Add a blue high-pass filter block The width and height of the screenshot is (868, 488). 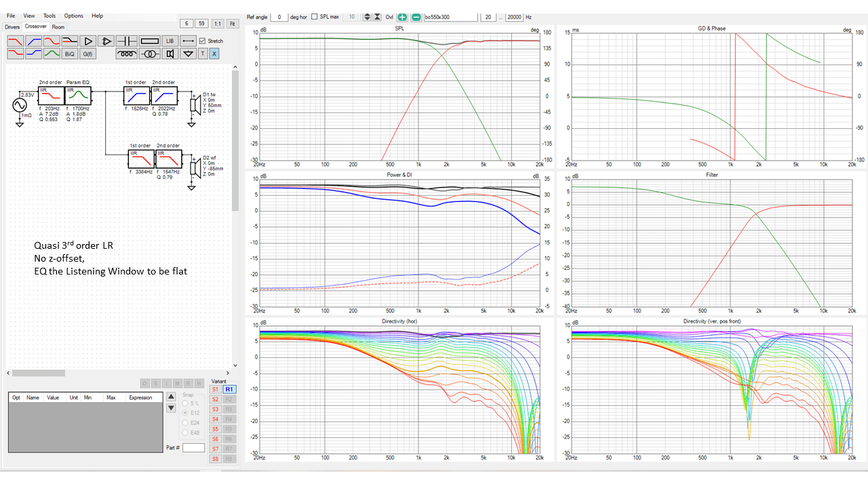point(33,41)
